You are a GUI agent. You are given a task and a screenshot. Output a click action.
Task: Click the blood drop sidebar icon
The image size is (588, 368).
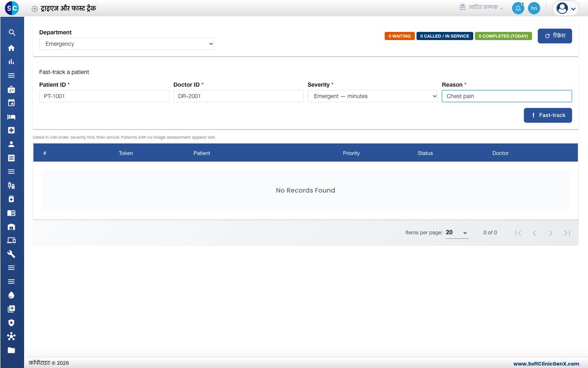click(x=11, y=295)
